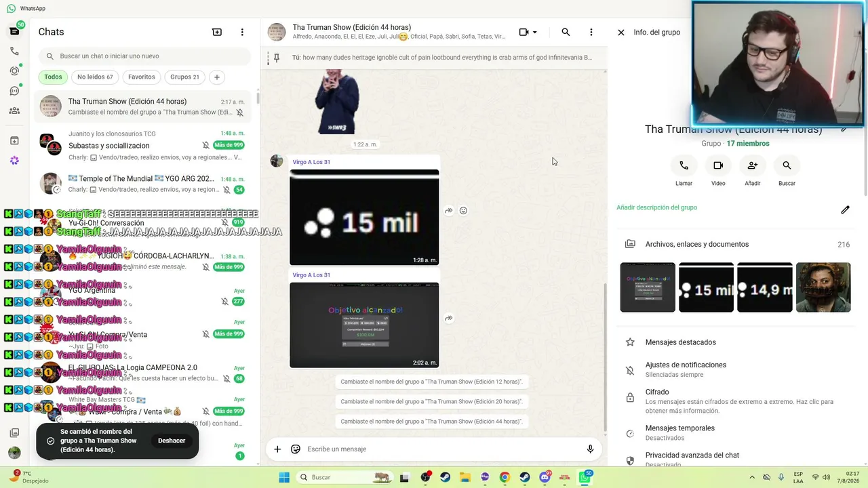The height and width of the screenshot is (488, 868).
Task: Open the group header title in conversation
Action: [351, 28]
